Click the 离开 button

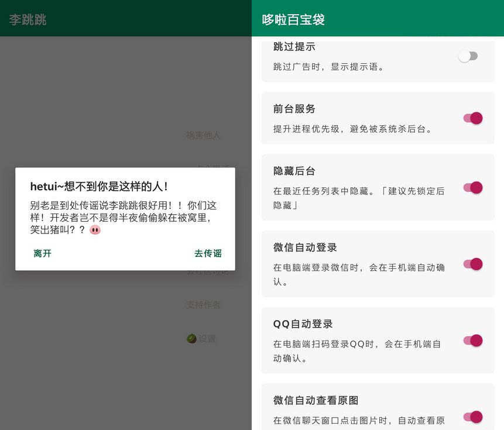click(x=42, y=253)
